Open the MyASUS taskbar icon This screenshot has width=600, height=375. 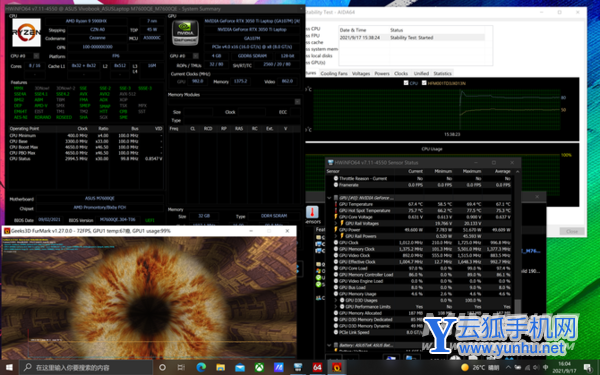click(279, 367)
